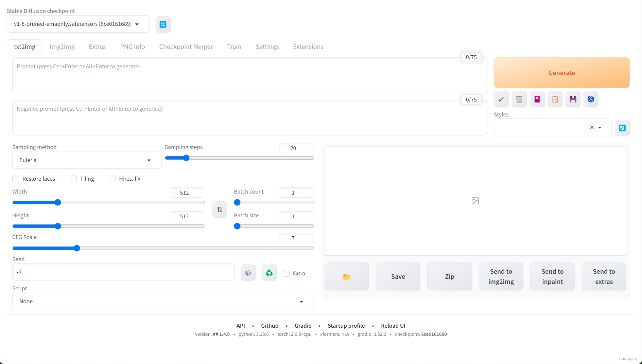Click the trash icon to clear prompt

(x=519, y=99)
